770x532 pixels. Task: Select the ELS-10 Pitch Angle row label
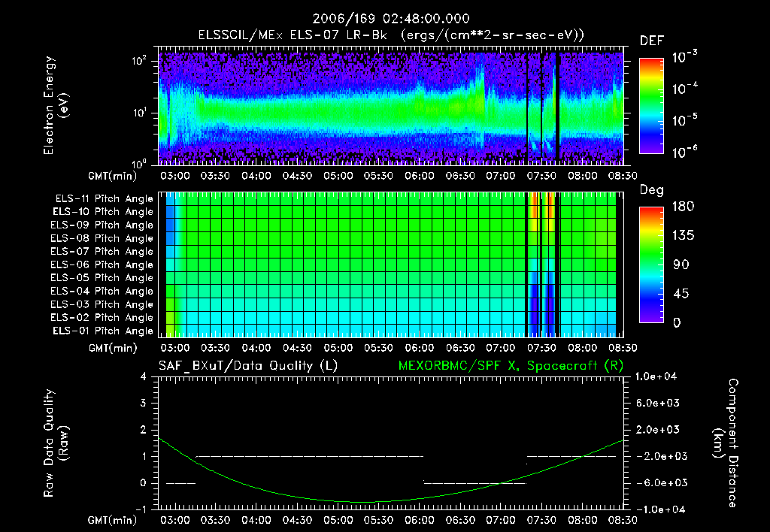pos(102,212)
